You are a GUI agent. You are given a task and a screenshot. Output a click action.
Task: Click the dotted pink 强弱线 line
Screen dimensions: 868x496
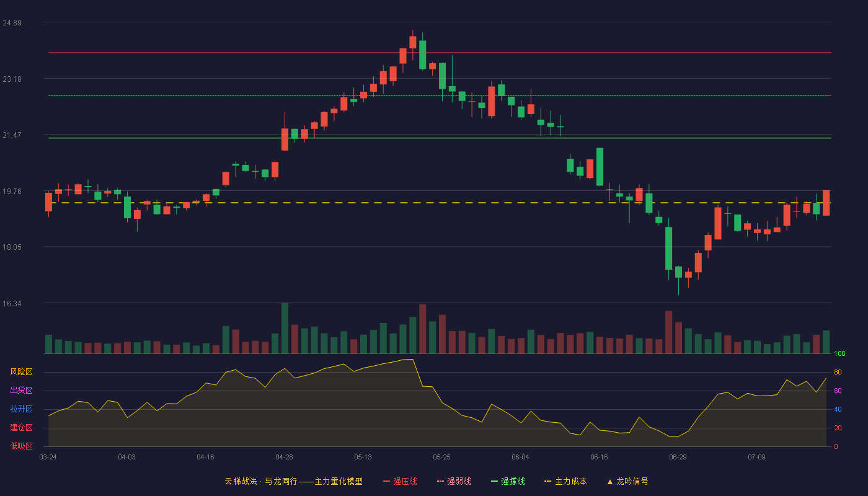click(440, 95)
